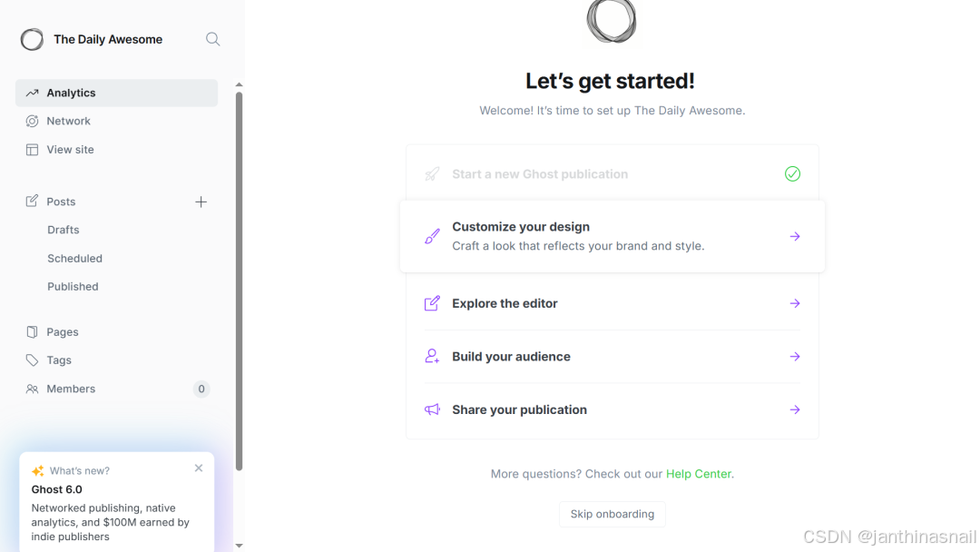The height and width of the screenshot is (552, 980).
Task: Click the megaphone Share your publication icon
Action: [432, 409]
